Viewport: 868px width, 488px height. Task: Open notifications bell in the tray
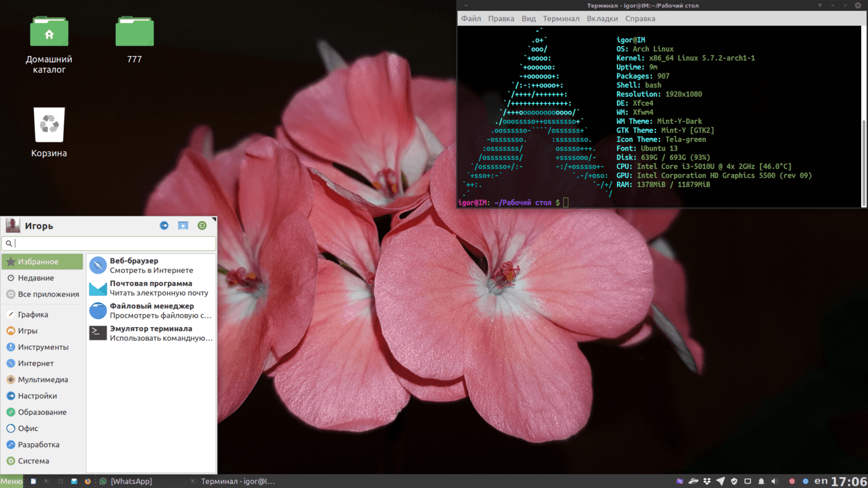pyautogui.click(x=761, y=481)
